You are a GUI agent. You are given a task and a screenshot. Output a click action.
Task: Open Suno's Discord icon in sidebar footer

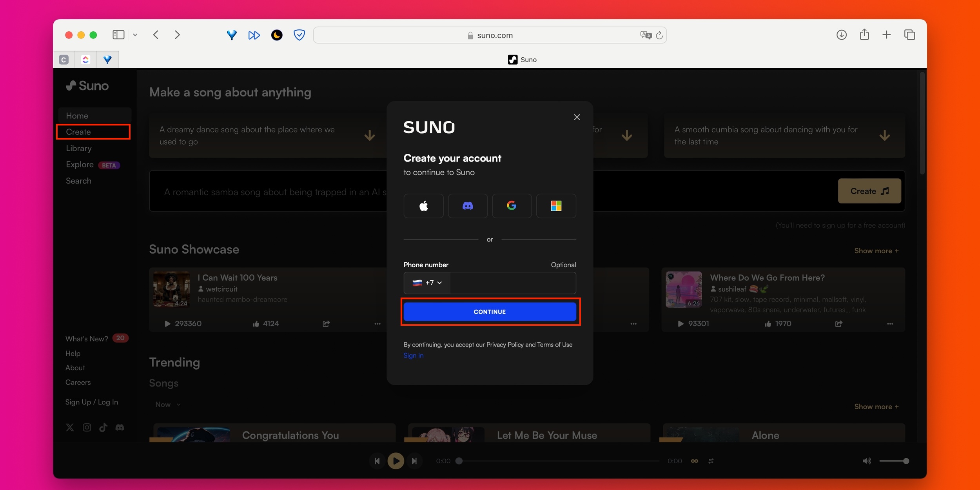tap(120, 427)
